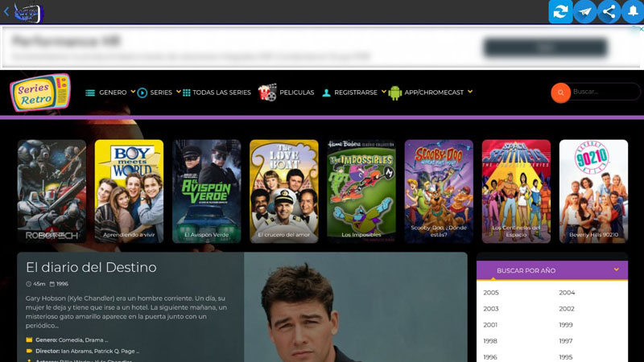Open the Scooby-Doo poster thumbnail
The height and width of the screenshot is (362, 644).
(x=439, y=191)
